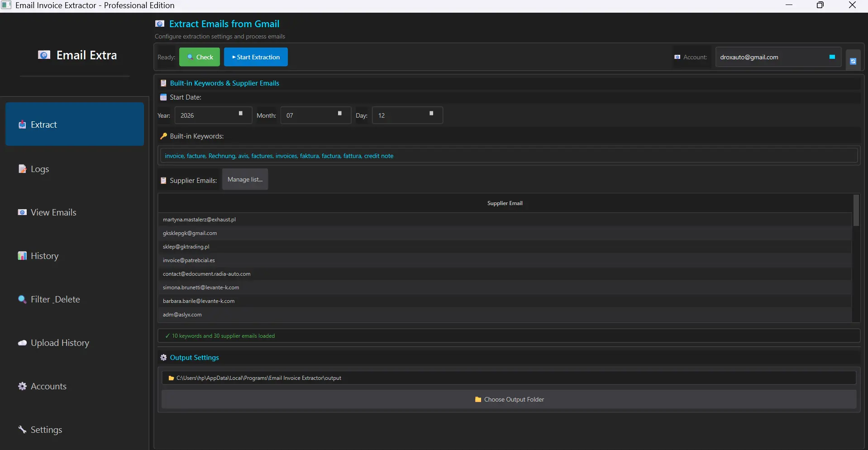Click the Extract sidebar icon
The height and width of the screenshot is (450, 868).
coord(22,124)
